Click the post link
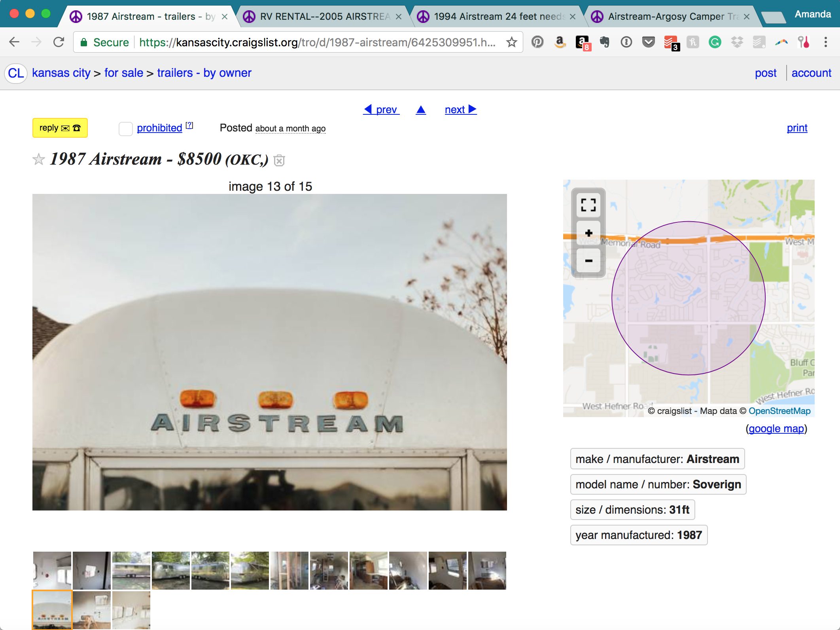 [x=766, y=73]
